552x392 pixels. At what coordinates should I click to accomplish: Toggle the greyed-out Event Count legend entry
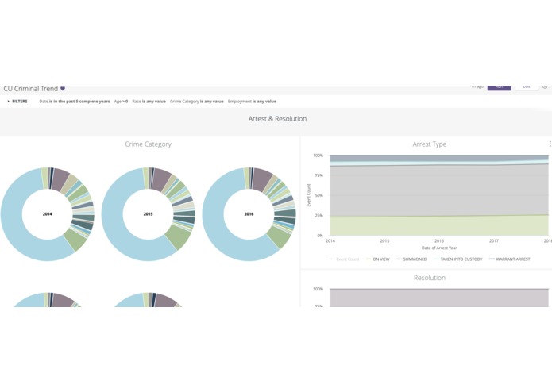pos(344,259)
